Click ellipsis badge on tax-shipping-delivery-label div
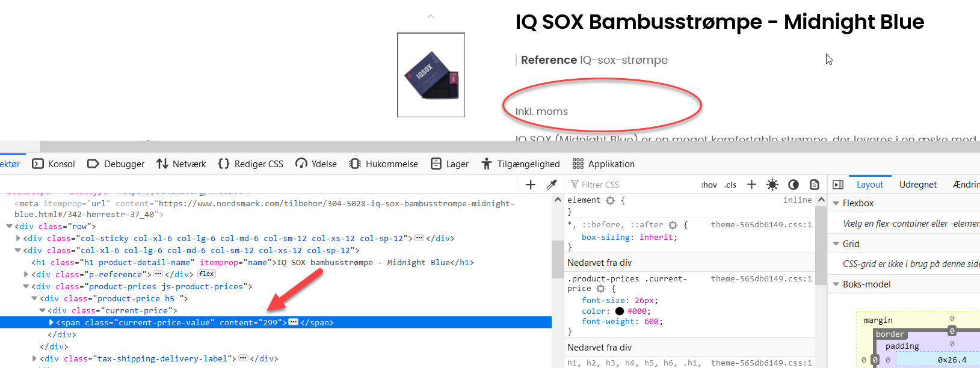 tap(243, 358)
